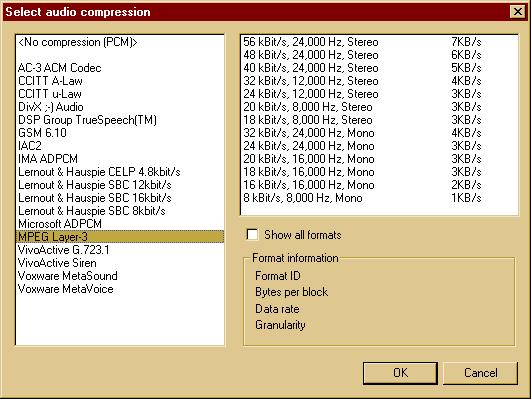Pick DivX ;-) Audio codec
Viewport: 531px width, 399px height.
120,107
